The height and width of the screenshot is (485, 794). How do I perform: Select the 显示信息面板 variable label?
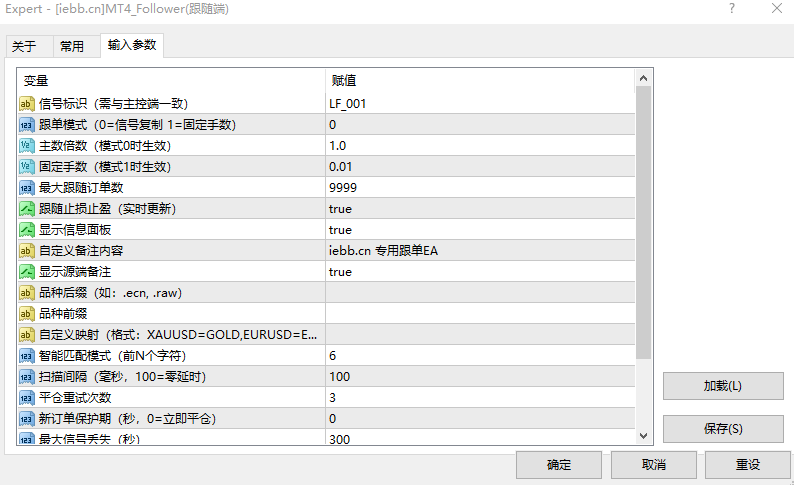coord(75,230)
